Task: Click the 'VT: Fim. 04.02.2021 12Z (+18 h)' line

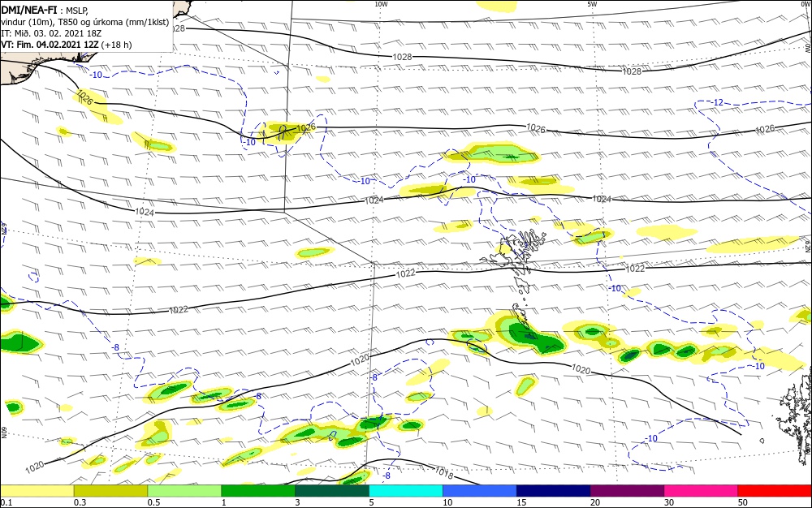Action: pyautogui.click(x=67, y=45)
